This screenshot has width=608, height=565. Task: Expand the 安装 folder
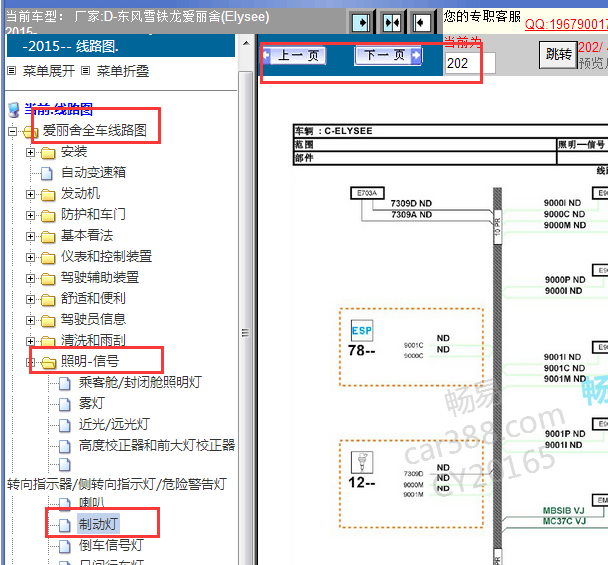[x=30, y=152]
